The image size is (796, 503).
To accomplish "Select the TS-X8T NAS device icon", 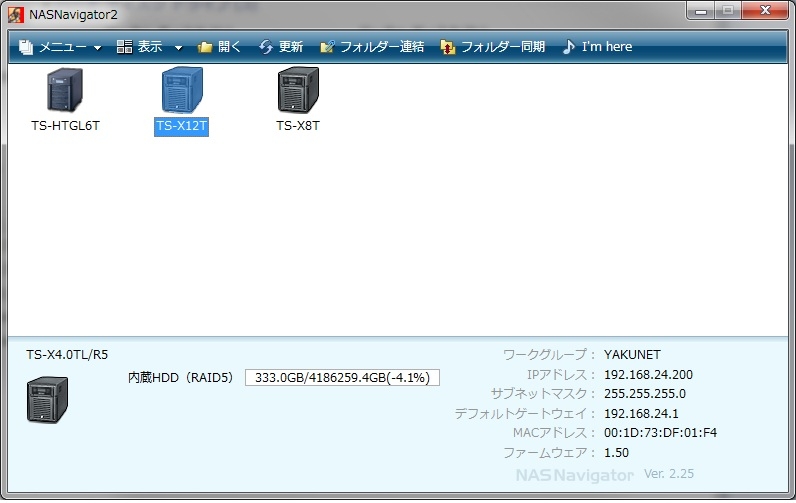I will [298, 90].
